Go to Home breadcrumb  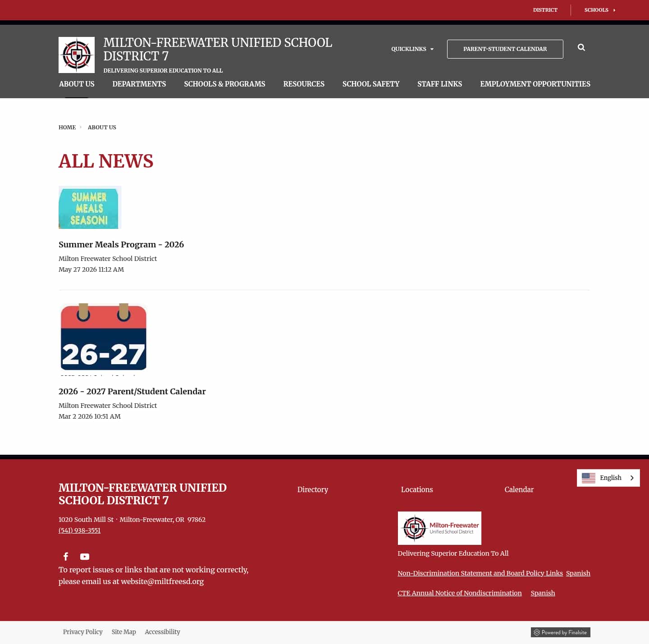[x=67, y=128]
